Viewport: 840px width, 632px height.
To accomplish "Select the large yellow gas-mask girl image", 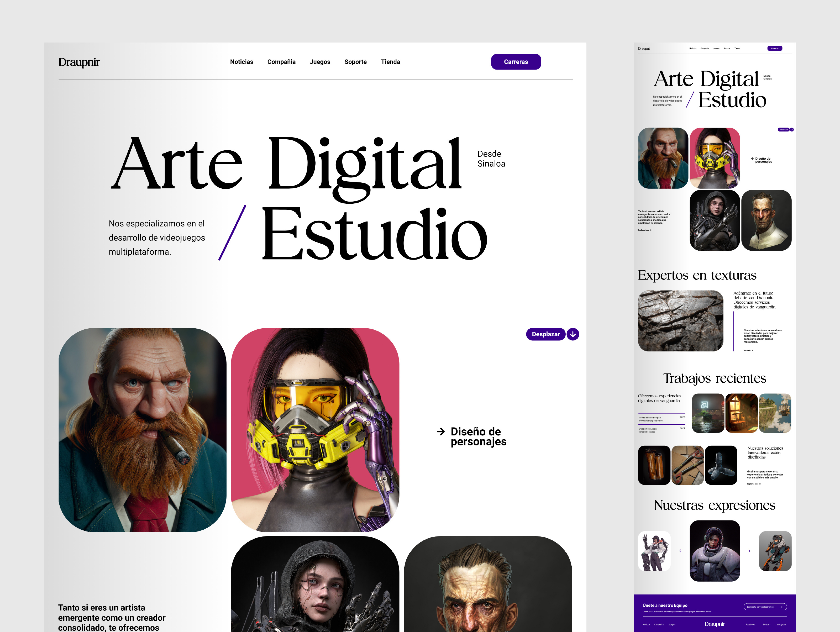I will tap(315, 430).
